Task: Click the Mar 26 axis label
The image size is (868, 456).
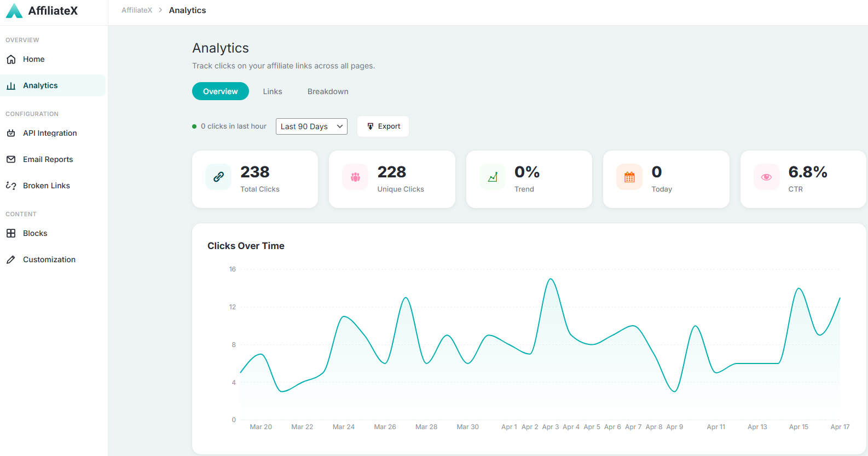Action: click(385, 427)
